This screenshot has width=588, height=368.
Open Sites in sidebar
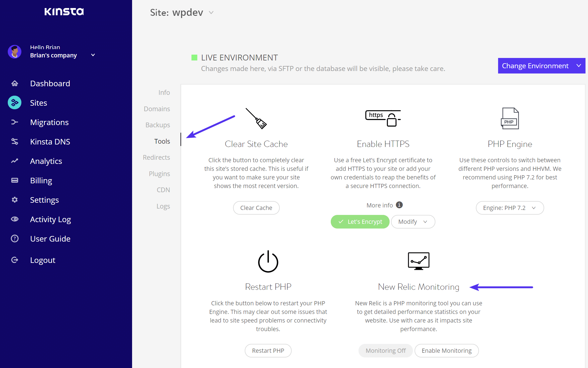point(39,103)
